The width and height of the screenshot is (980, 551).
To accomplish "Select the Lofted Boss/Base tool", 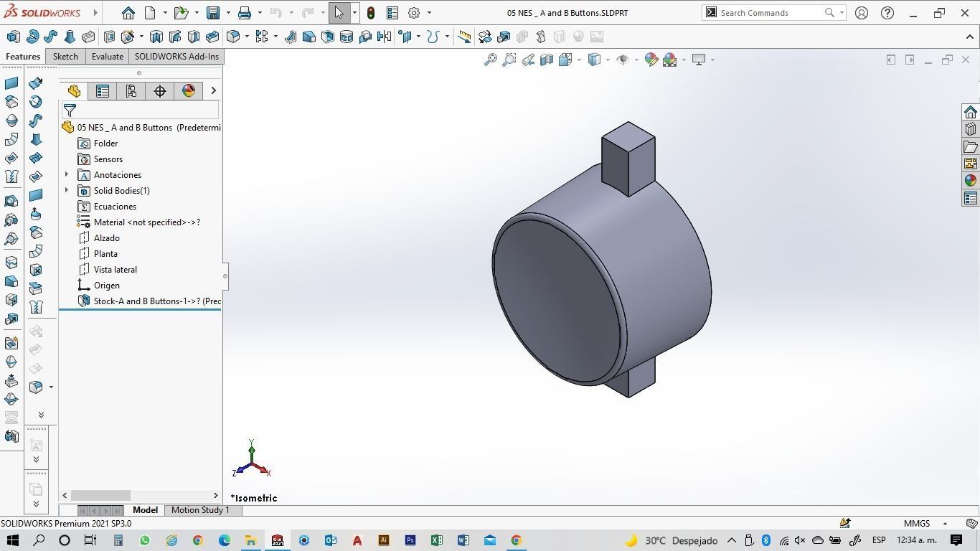I will coord(70,37).
